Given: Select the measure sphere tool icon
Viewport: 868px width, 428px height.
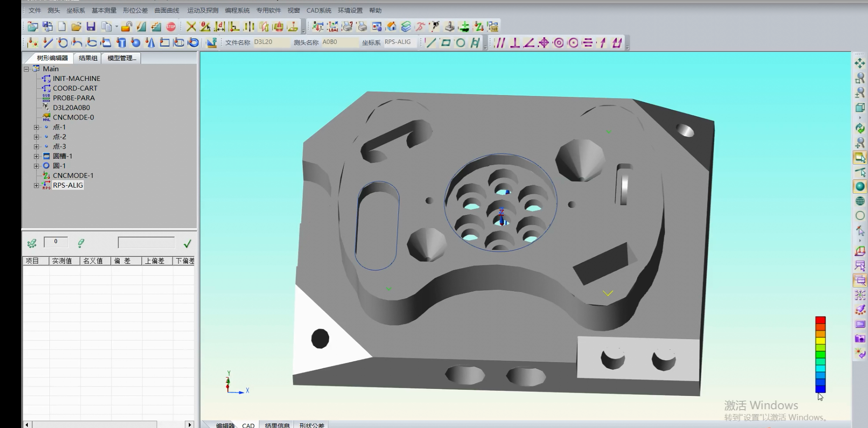Looking at the screenshot, I should (136, 43).
